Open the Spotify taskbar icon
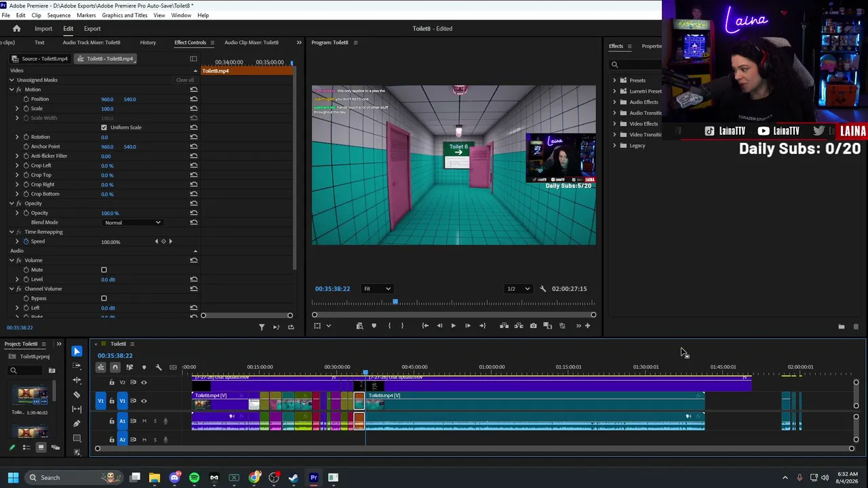The image size is (868, 488). tap(195, 478)
